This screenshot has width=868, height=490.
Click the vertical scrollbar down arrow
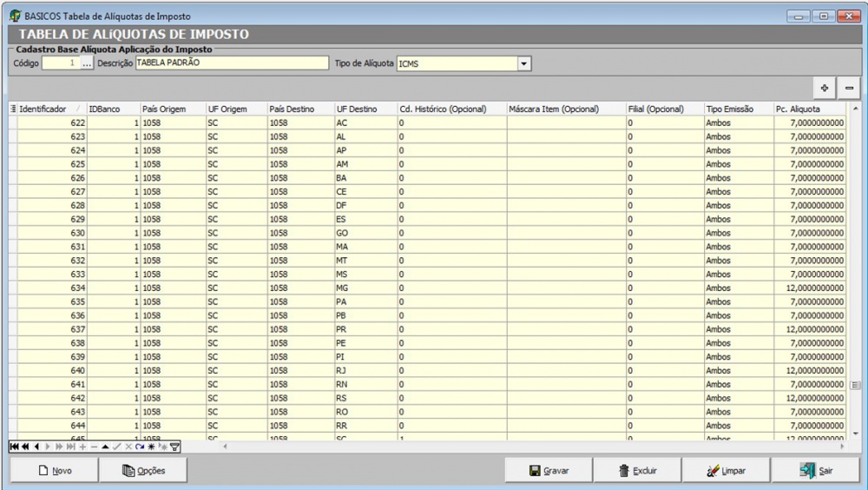855,433
